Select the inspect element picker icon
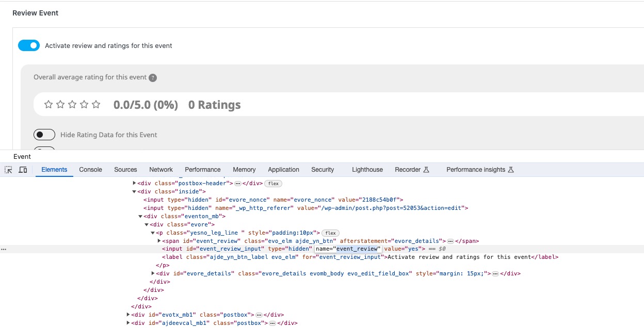Image resolution: width=644 pixels, height=328 pixels. (x=8, y=170)
